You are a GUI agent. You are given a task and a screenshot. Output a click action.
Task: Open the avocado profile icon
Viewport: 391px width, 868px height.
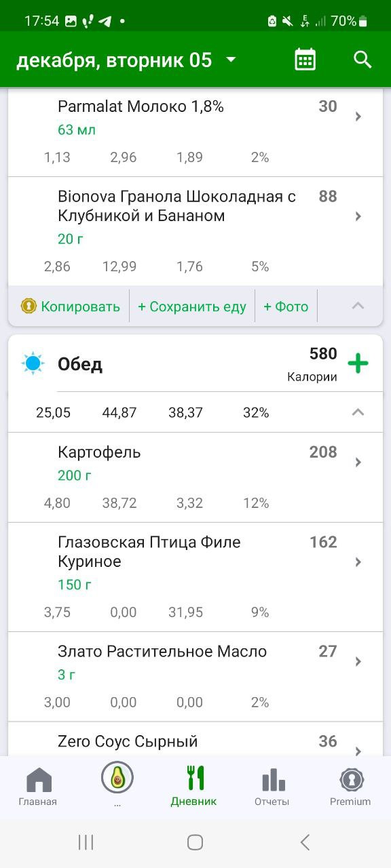click(x=117, y=777)
